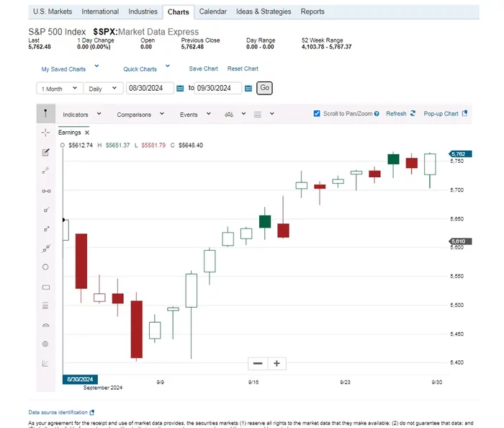
Task: Switch to the International tab
Action: pos(100,12)
